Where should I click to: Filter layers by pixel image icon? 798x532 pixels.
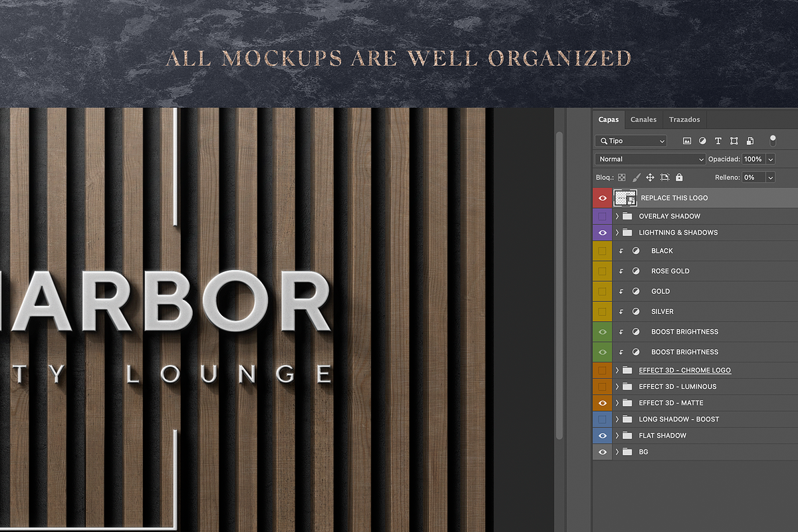pyautogui.click(x=687, y=141)
